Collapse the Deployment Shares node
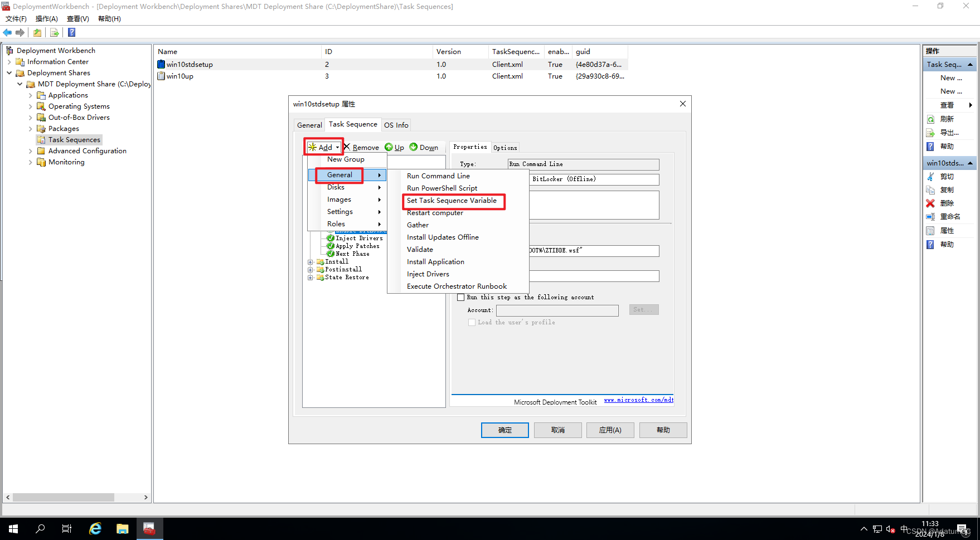Image resolution: width=980 pixels, height=540 pixels. tap(9, 73)
